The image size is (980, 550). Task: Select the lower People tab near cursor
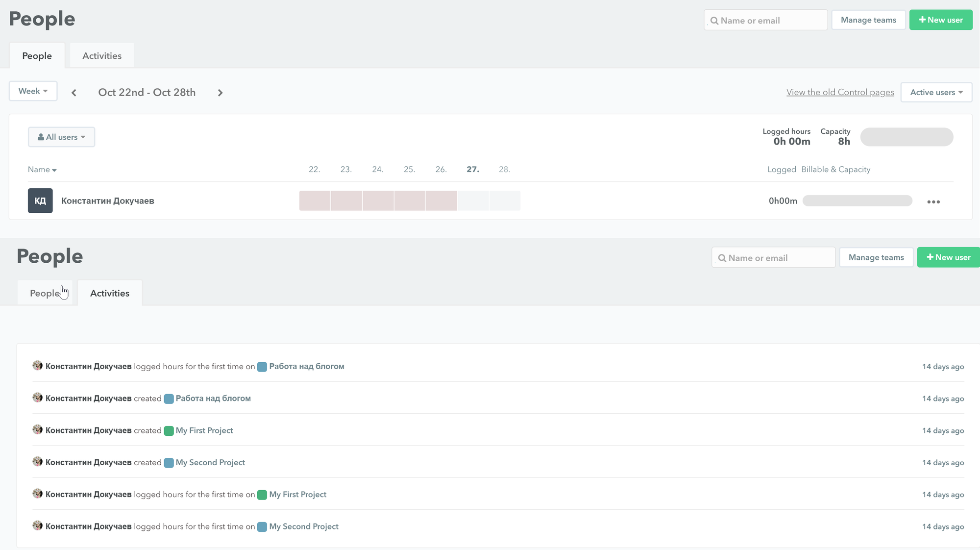(45, 293)
